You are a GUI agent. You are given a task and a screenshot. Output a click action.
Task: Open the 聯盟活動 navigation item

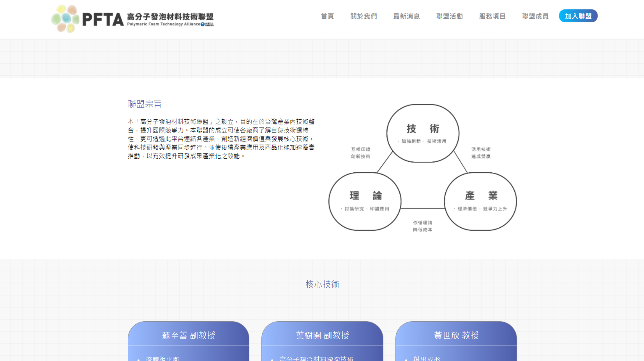[449, 16]
